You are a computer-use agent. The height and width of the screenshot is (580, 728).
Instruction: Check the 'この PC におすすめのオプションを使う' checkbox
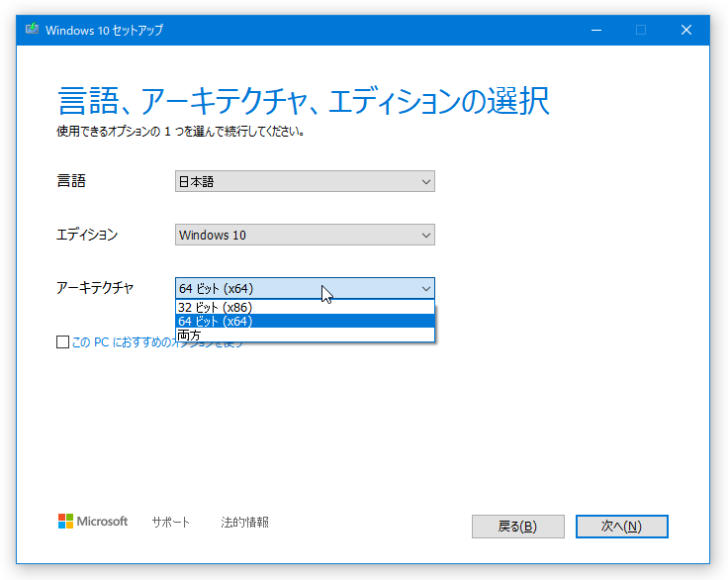point(62,342)
